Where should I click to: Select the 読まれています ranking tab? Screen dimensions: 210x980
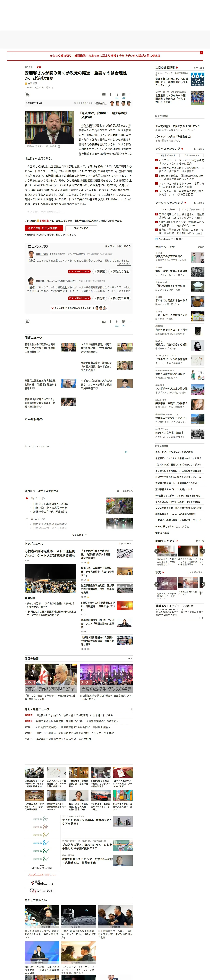[168, 155]
